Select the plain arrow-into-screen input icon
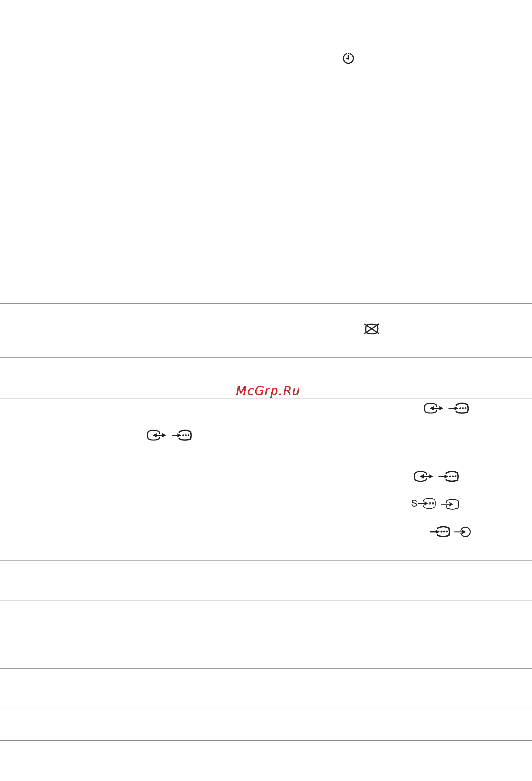This screenshot has width=532, height=781. click(x=450, y=504)
